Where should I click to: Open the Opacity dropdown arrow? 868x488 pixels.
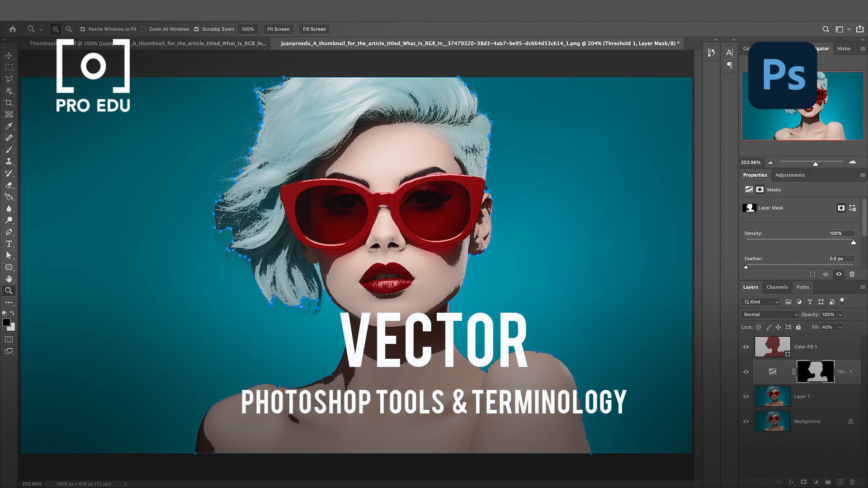tap(840, 314)
